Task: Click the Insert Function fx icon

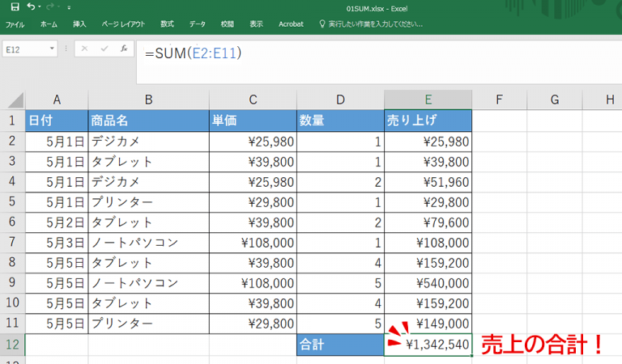Action: point(124,49)
